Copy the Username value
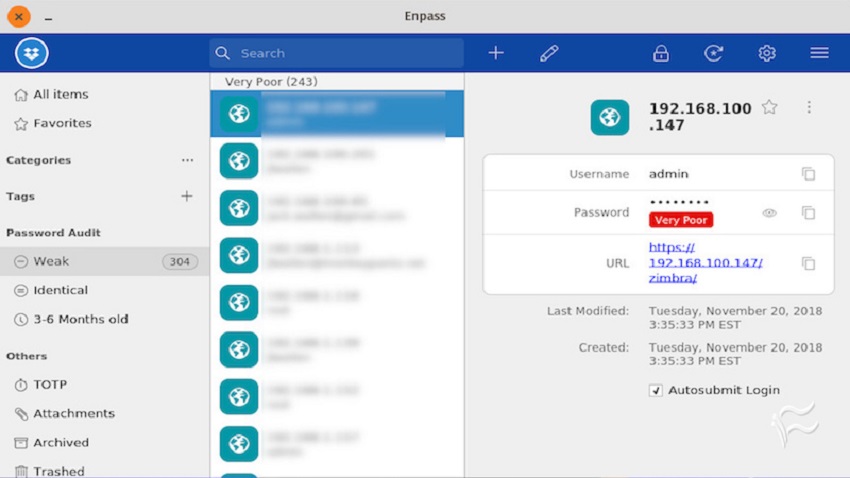The width and height of the screenshot is (850, 478). click(808, 174)
